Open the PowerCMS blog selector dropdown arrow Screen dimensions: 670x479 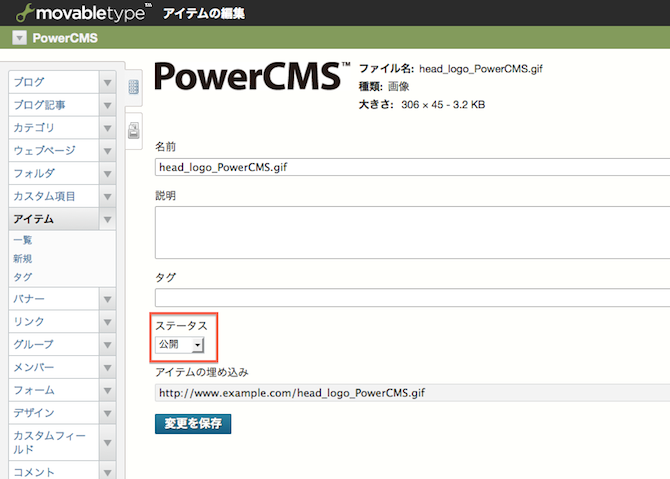[x=19, y=38]
